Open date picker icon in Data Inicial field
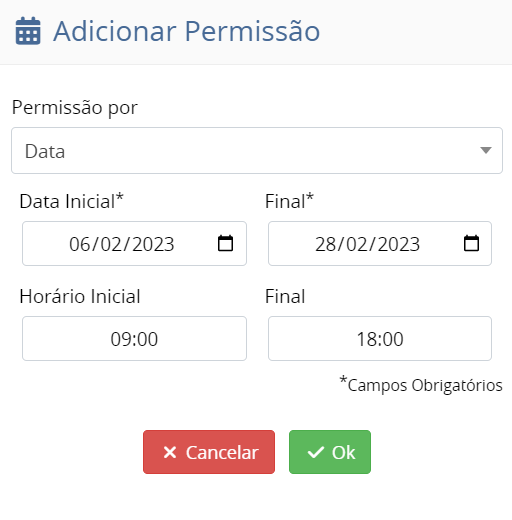Screen dimensions: 512x520 pyautogui.click(x=225, y=243)
